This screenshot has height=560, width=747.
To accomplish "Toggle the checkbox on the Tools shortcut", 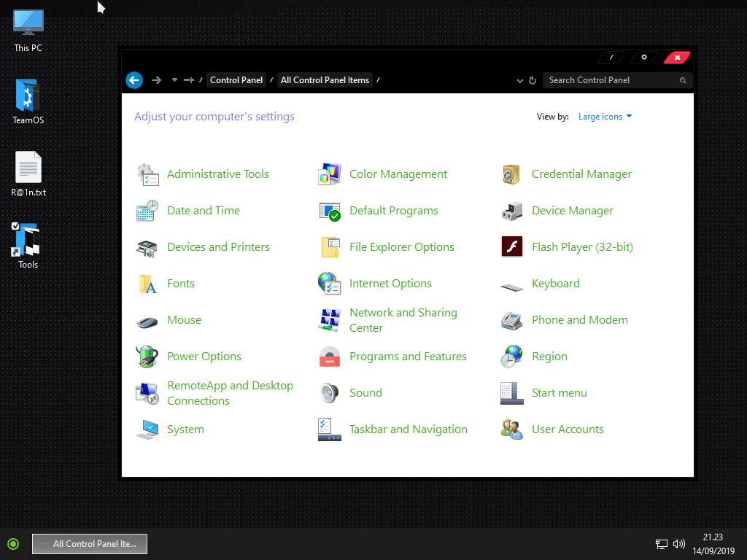I will pyautogui.click(x=16, y=226).
